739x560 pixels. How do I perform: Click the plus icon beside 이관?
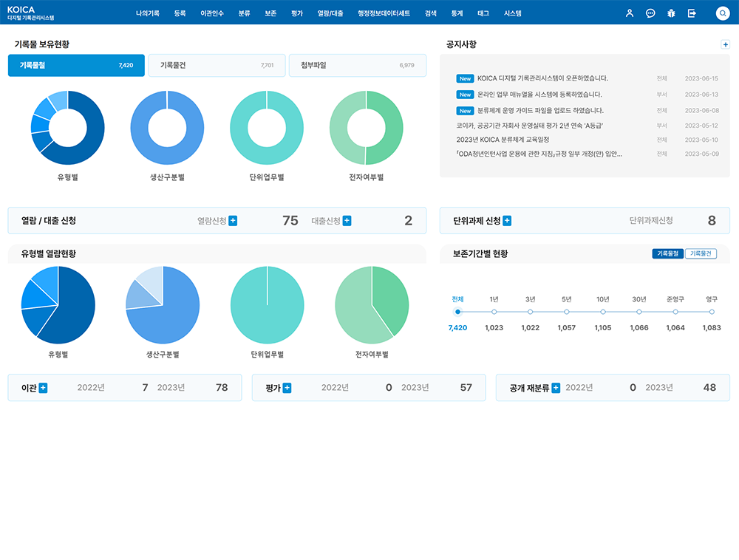point(43,388)
